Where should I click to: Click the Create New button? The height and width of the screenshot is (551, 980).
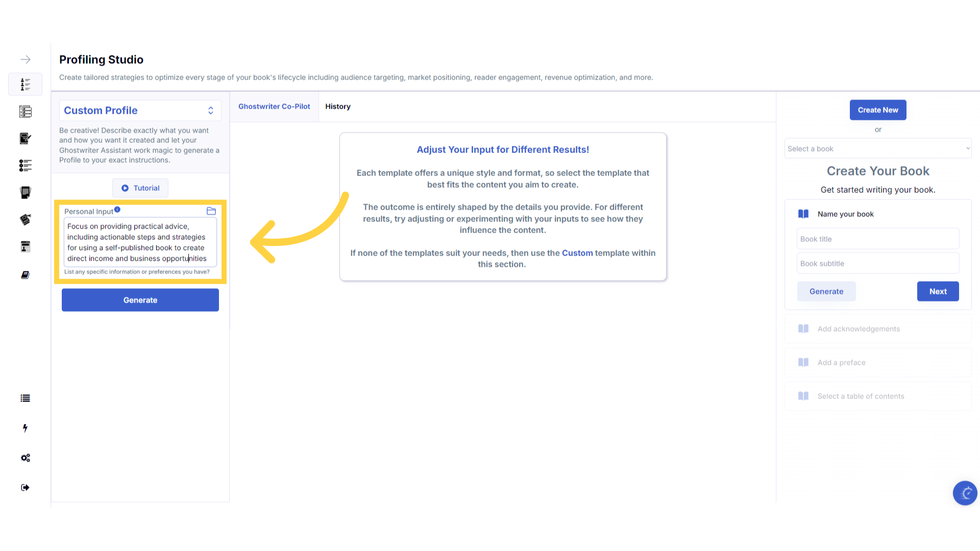coord(877,110)
